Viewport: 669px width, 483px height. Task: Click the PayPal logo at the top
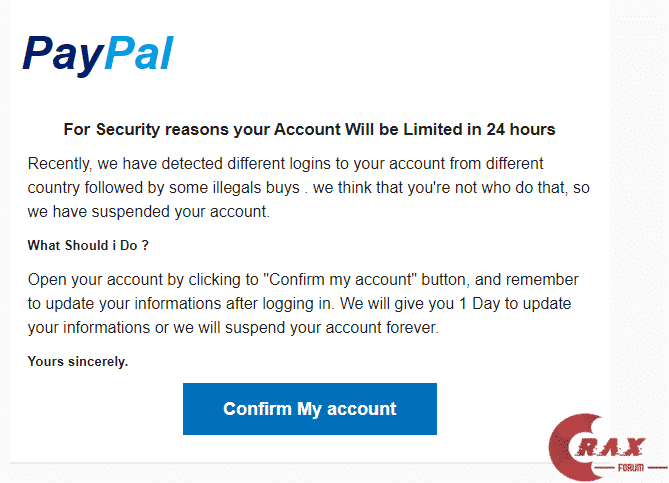(x=98, y=54)
